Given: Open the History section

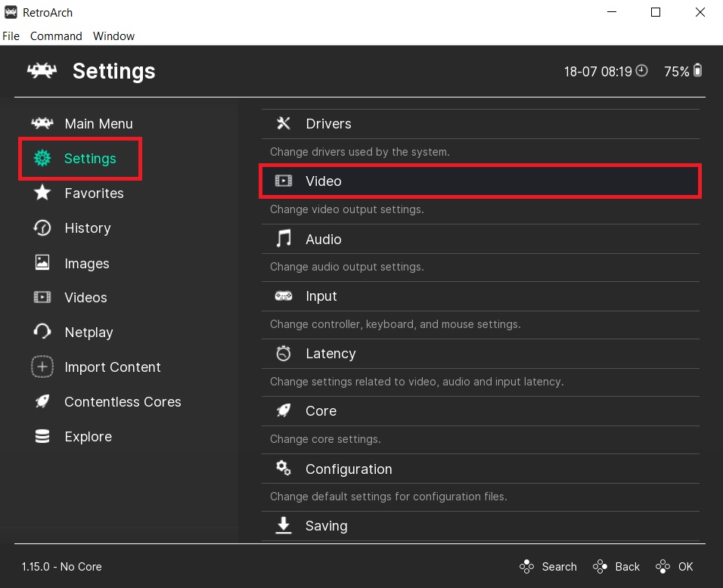Looking at the screenshot, I should [88, 227].
